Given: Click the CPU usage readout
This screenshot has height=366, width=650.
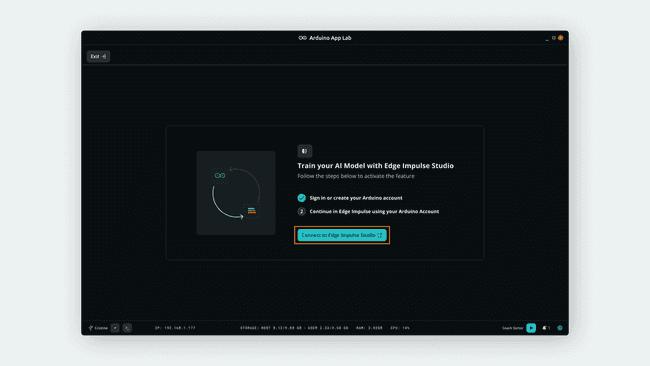Looking at the screenshot, I should point(400,328).
